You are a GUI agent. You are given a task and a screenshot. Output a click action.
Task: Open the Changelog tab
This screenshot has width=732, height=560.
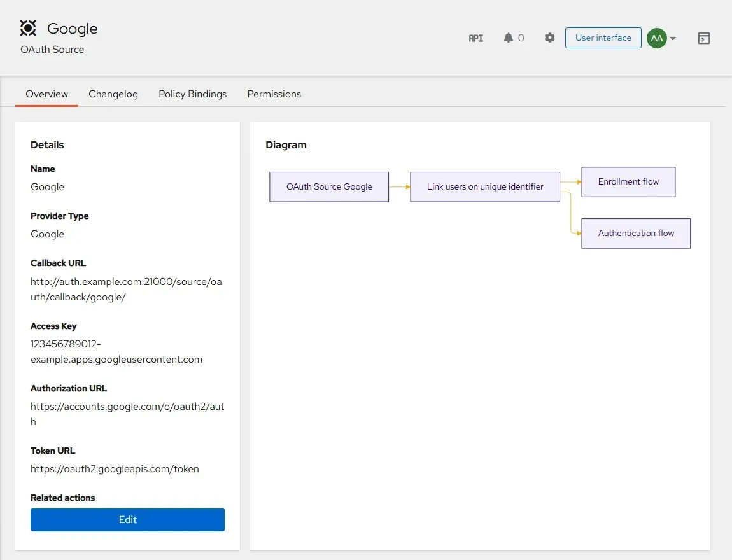[113, 94]
